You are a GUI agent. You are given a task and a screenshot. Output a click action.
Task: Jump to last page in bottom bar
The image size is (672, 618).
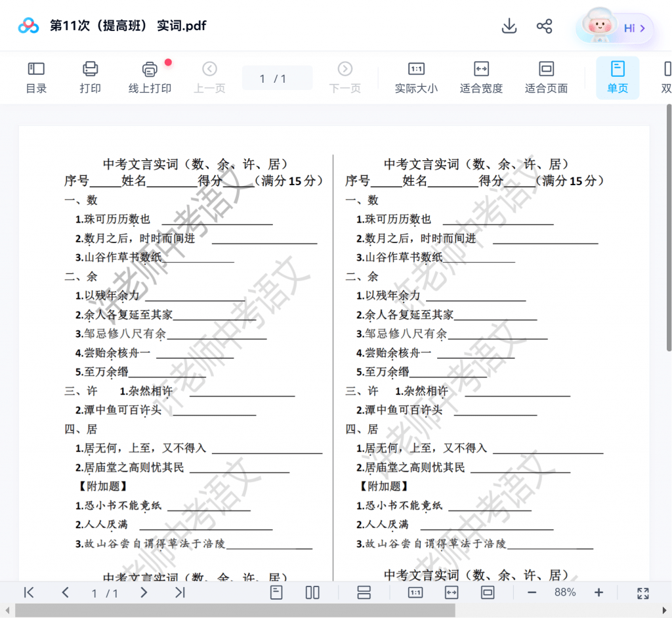(x=180, y=592)
